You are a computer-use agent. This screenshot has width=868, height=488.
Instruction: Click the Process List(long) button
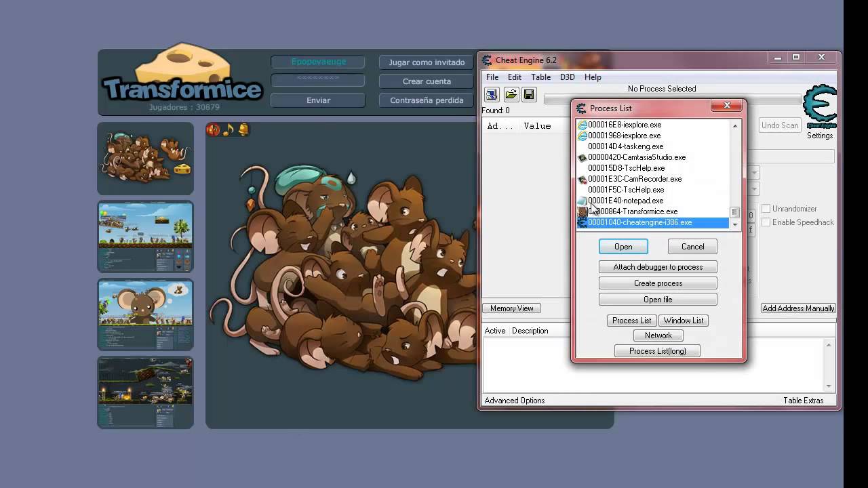pos(657,351)
